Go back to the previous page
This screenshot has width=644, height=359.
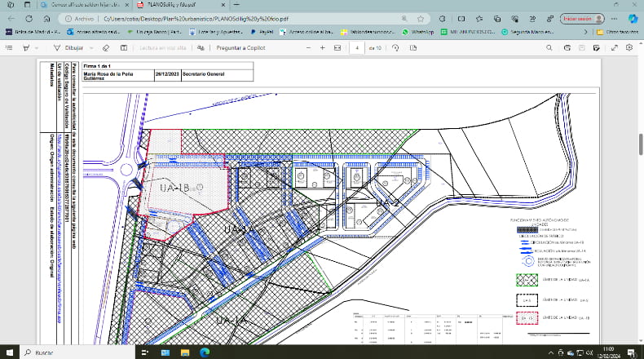point(11,19)
